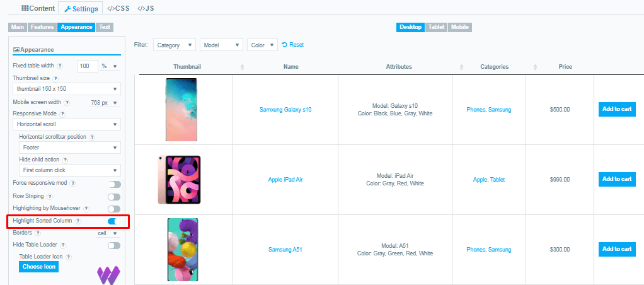Click help icon next to Borders
The image size is (644, 285).
pyautogui.click(x=38, y=233)
